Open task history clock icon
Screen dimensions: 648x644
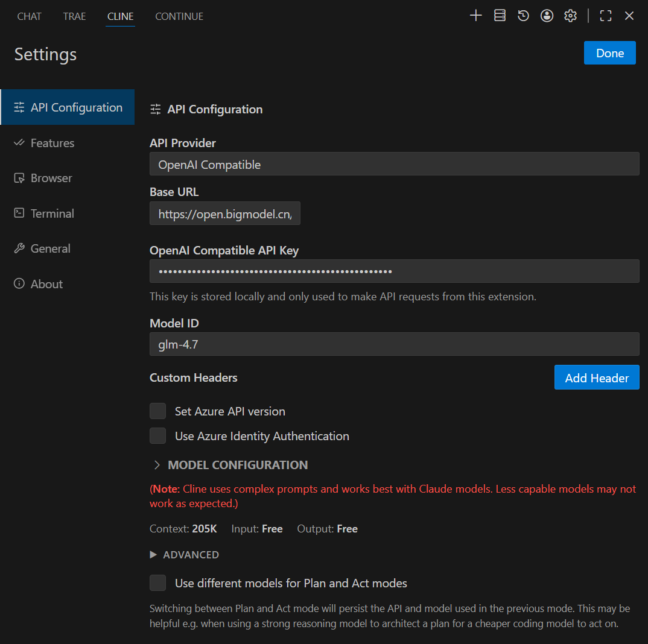tap(523, 16)
